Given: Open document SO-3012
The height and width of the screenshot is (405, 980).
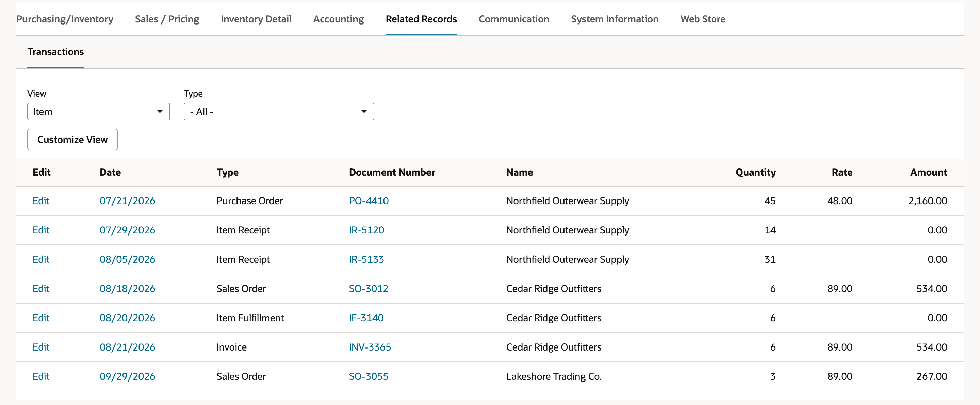Looking at the screenshot, I should point(368,289).
